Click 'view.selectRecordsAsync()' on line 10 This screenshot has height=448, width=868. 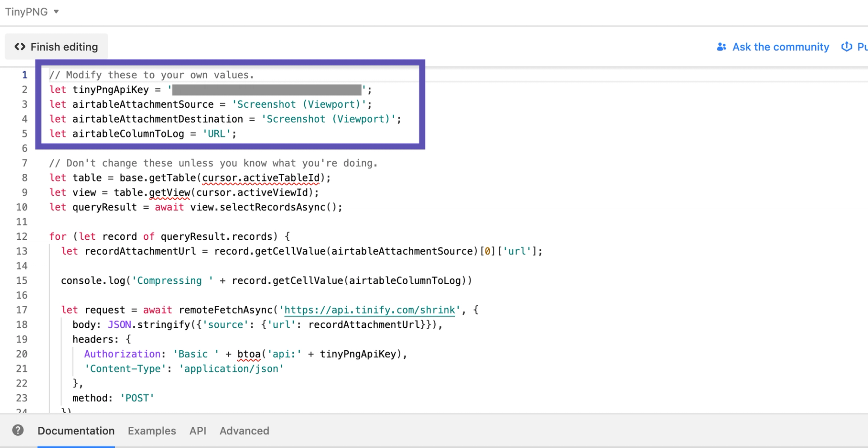pyautogui.click(x=264, y=207)
